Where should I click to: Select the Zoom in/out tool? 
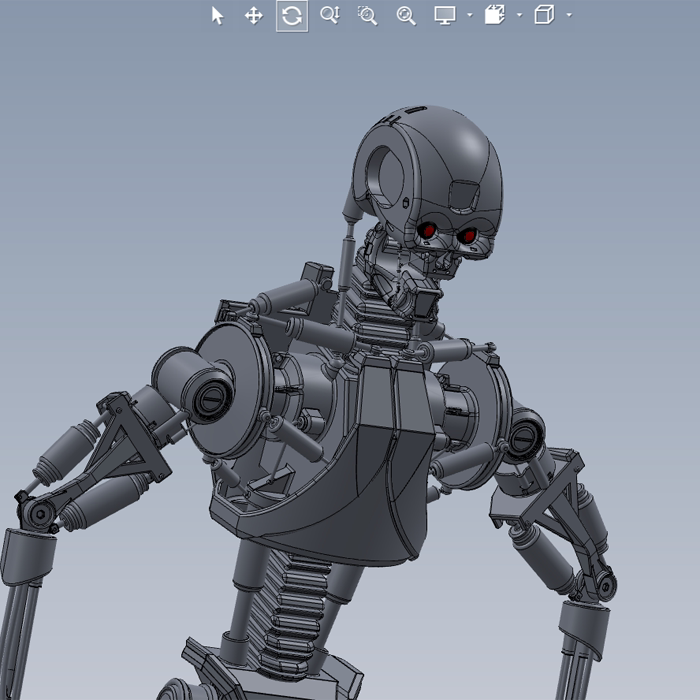330,16
